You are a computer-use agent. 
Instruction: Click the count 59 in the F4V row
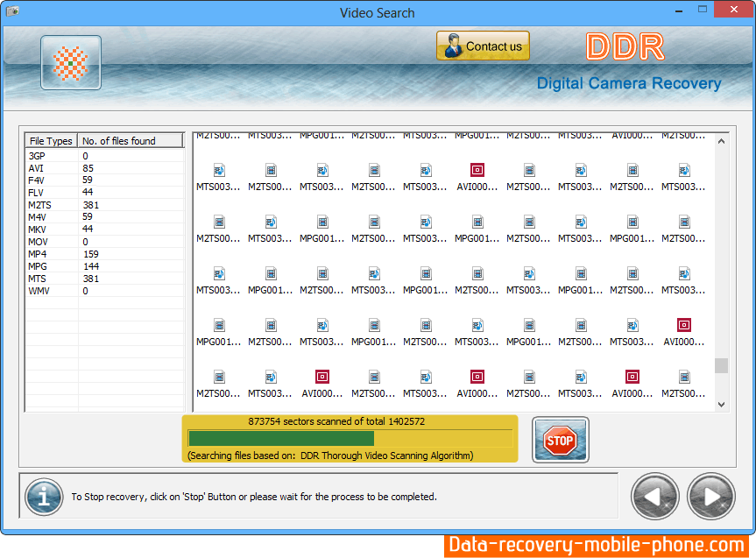[x=88, y=180]
